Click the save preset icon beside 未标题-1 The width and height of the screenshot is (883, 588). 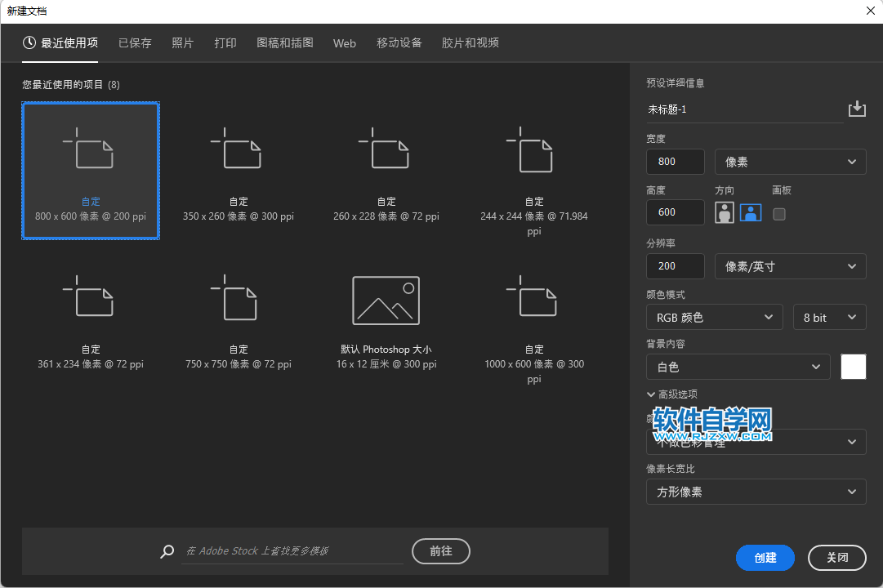[857, 108]
